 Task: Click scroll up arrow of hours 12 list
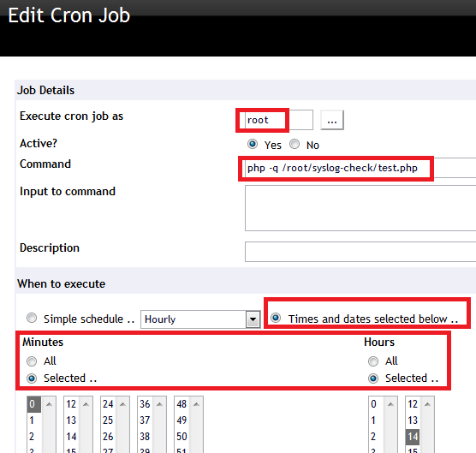click(427, 404)
